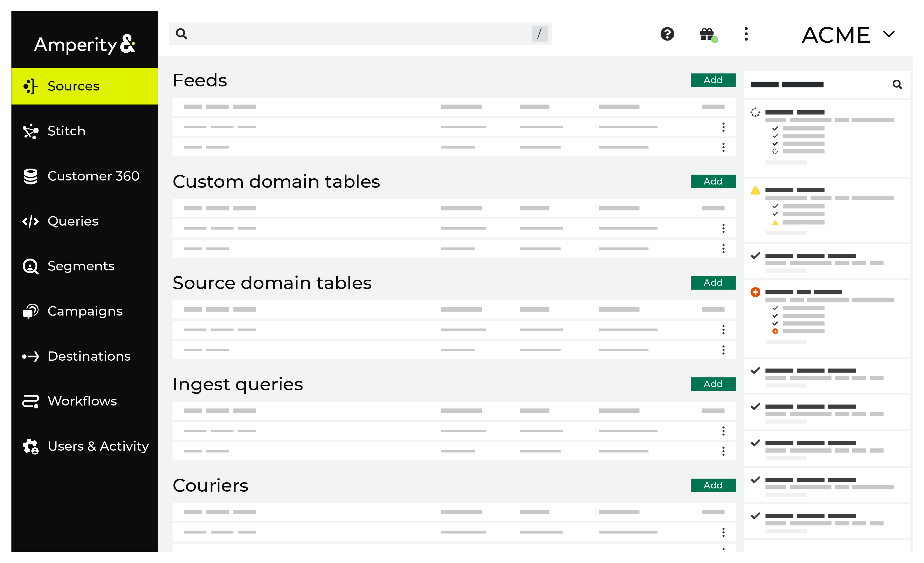Click the Queries code icon

30,222
